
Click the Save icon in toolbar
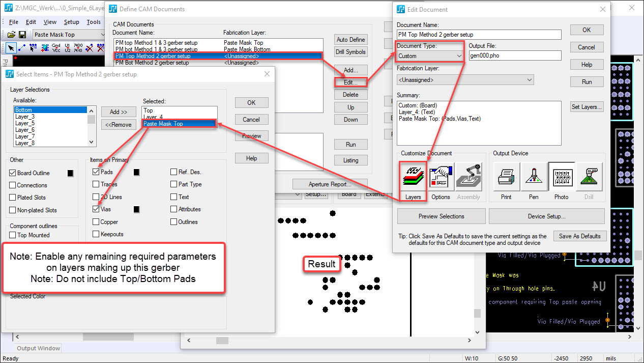click(22, 35)
